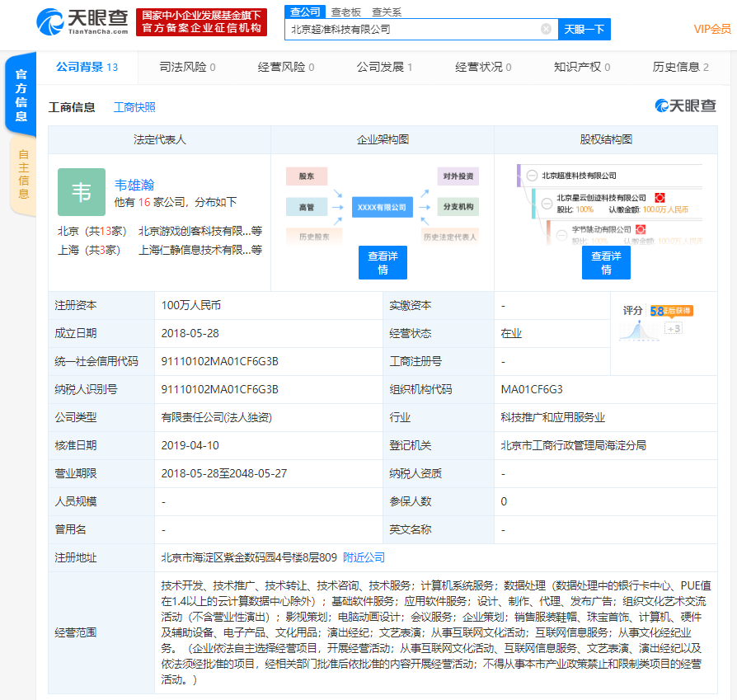
Task: Select the 查关系 search mode
Action: coord(387,12)
